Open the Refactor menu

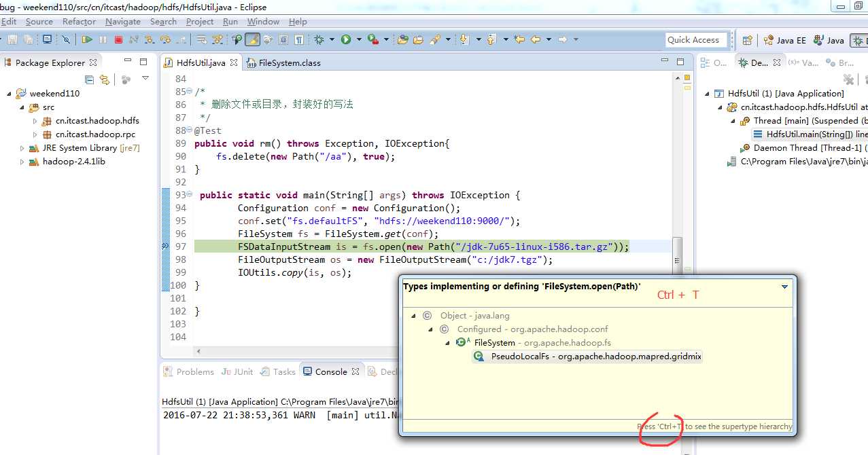79,21
